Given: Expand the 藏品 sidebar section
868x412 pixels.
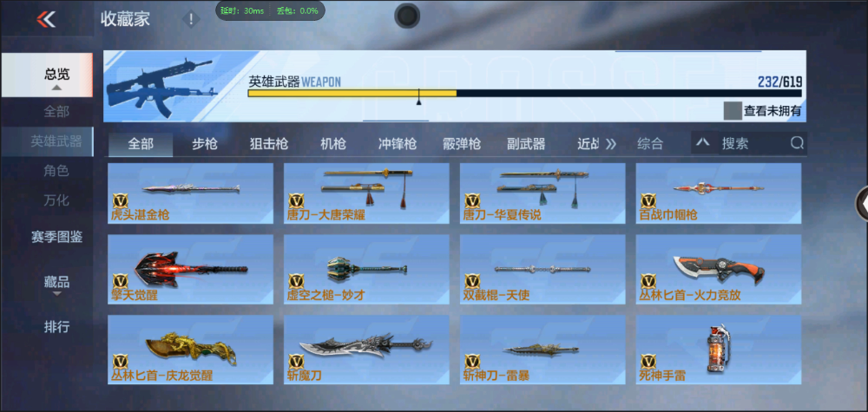Looking at the screenshot, I should [56, 284].
